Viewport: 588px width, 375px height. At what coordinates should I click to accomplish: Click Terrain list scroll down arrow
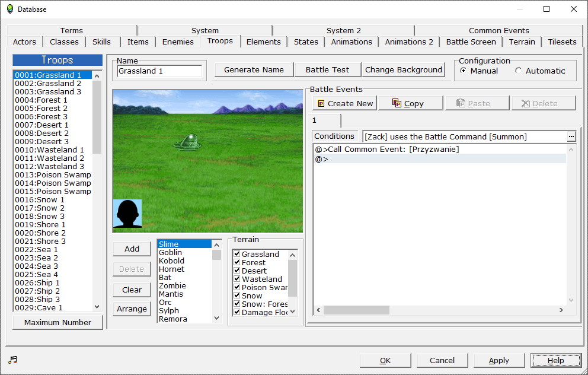pyautogui.click(x=292, y=312)
